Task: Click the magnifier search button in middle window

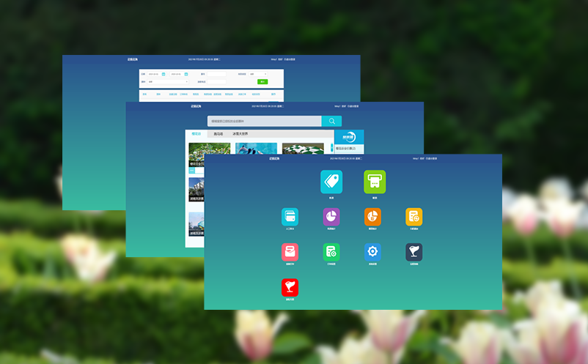Action: (x=332, y=121)
